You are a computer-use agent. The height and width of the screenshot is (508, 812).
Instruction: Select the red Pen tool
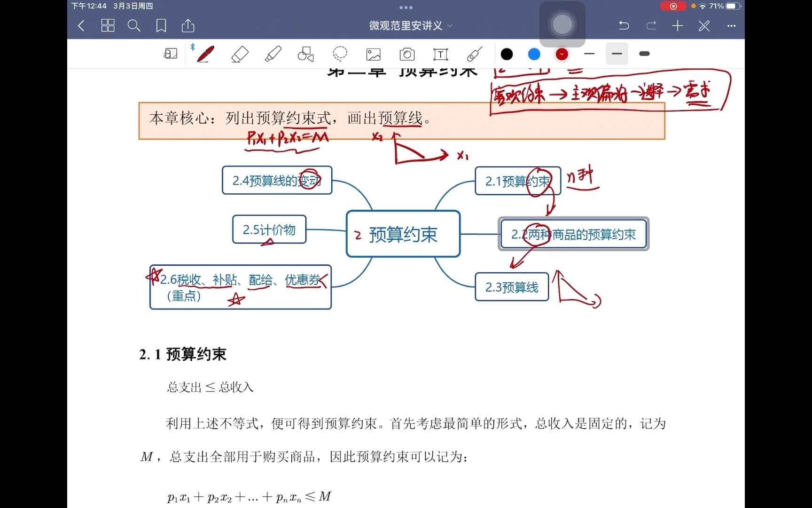(205, 54)
